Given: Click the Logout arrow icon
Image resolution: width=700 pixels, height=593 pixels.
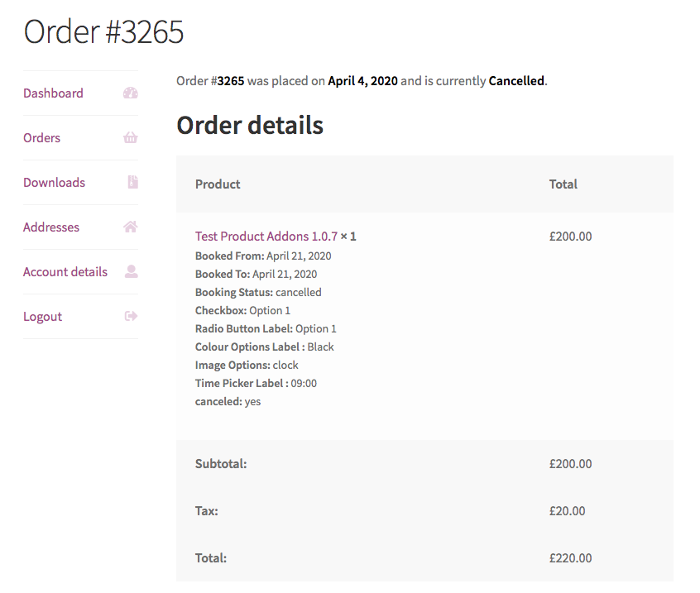Looking at the screenshot, I should (131, 316).
